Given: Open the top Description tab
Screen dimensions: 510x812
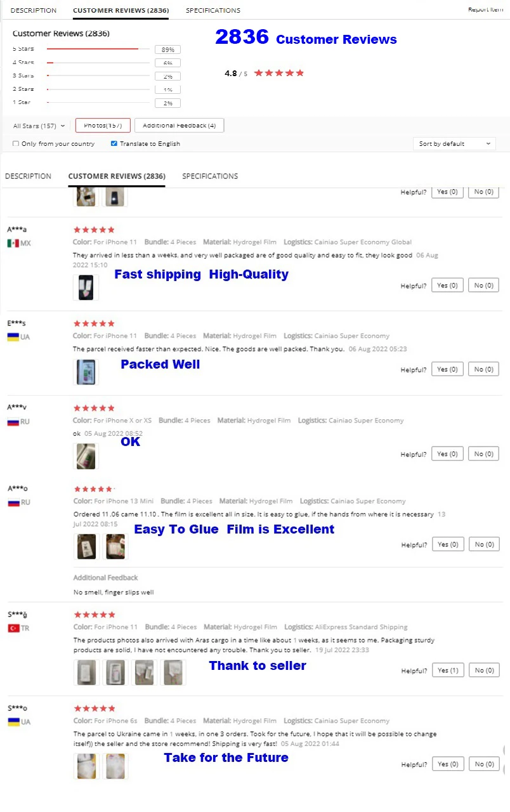Looking at the screenshot, I should point(34,11).
